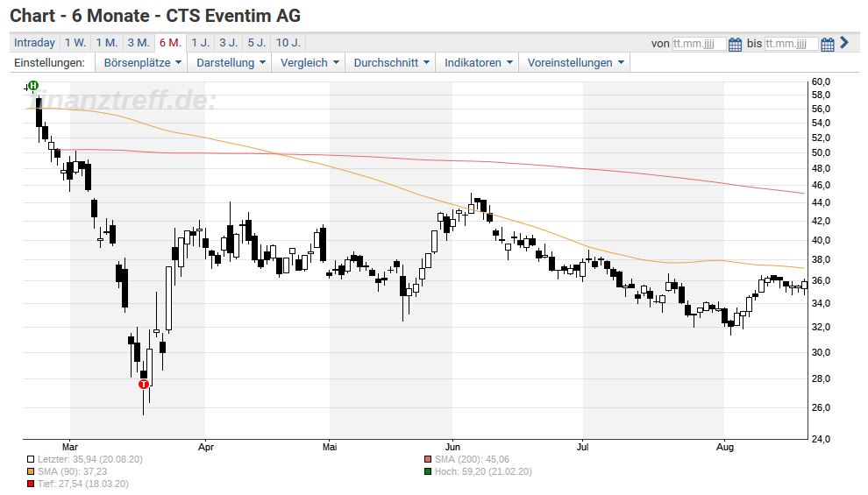Click 'SMA (200): 45,06' legend text
Image resolution: width=868 pixels, height=495 pixels.
(x=473, y=459)
